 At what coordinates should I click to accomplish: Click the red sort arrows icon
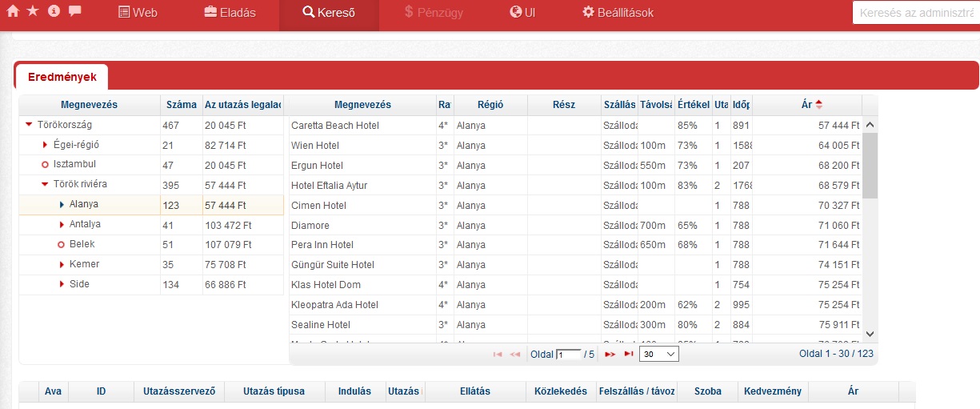pos(818,105)
